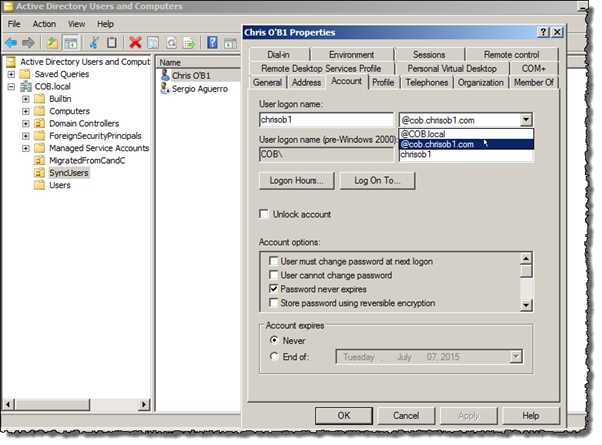Expand the Saved Queries node

click(11, 74)
